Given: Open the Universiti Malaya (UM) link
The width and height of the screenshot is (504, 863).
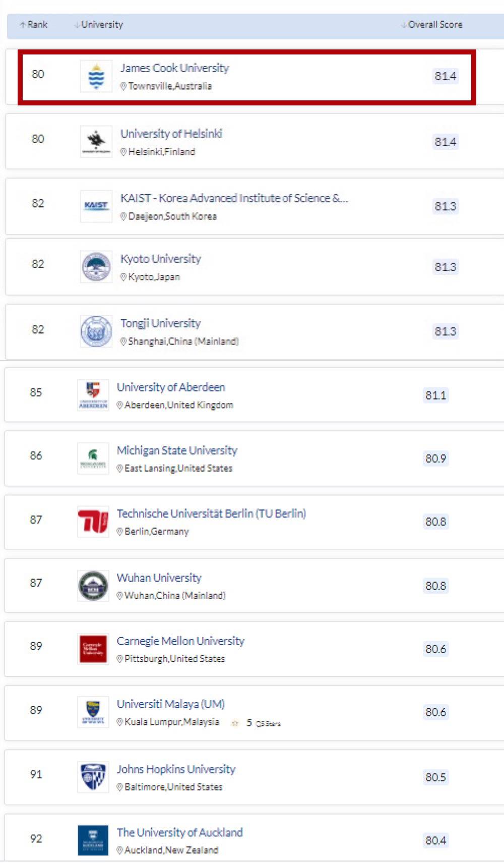Looking at the screenshot, I should pos(170,704).
